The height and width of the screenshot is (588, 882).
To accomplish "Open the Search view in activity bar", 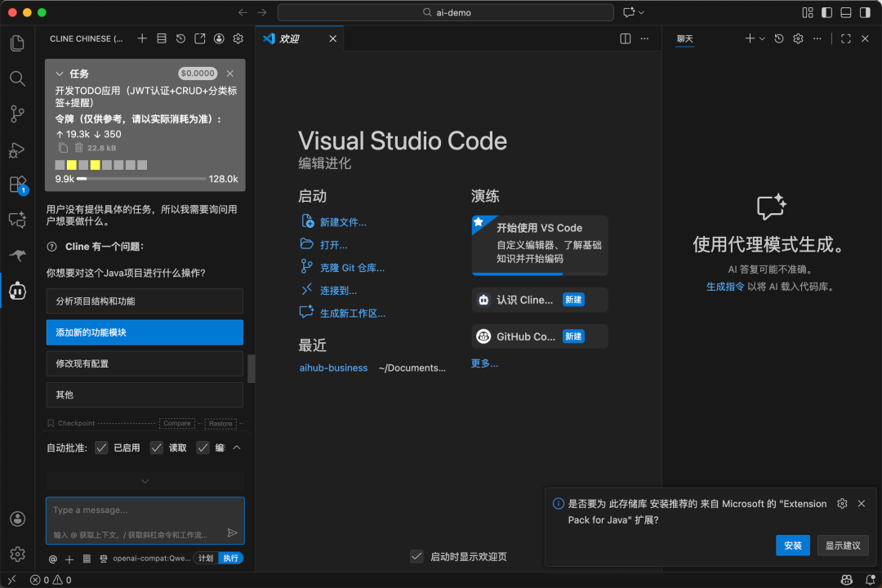I will point(17,78).
